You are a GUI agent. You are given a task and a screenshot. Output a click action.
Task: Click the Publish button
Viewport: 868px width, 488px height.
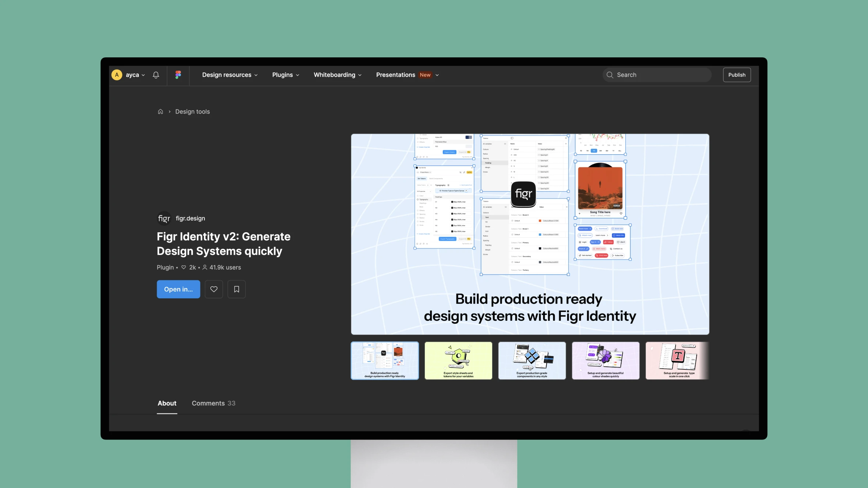736,75
